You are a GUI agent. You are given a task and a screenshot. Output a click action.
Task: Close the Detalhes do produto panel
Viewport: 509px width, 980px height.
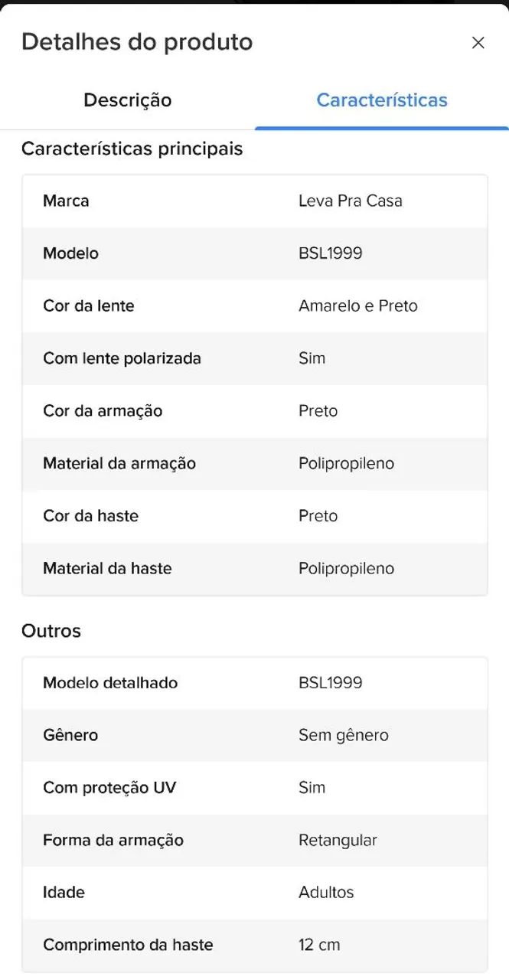[478, 43]
